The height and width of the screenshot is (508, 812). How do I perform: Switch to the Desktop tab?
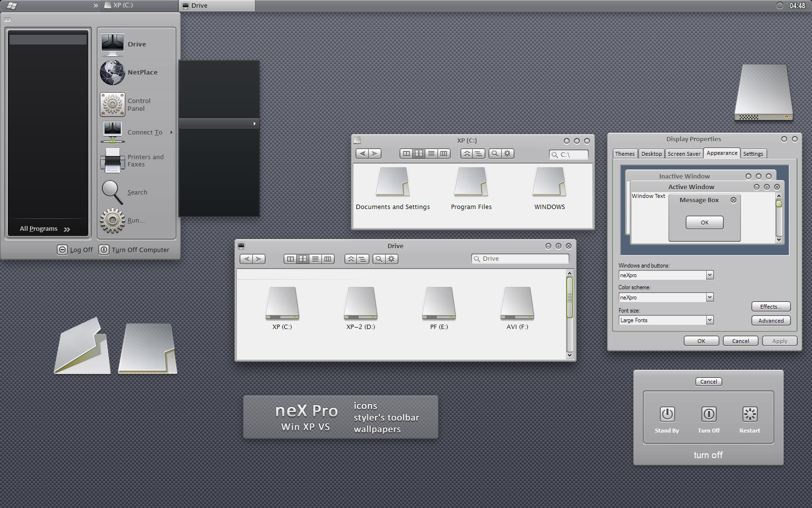[x=652, y=154]
